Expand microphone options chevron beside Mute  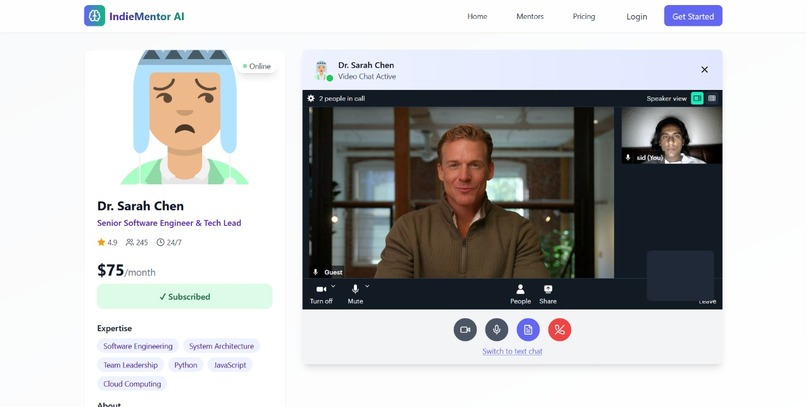[x=367, y=286]
